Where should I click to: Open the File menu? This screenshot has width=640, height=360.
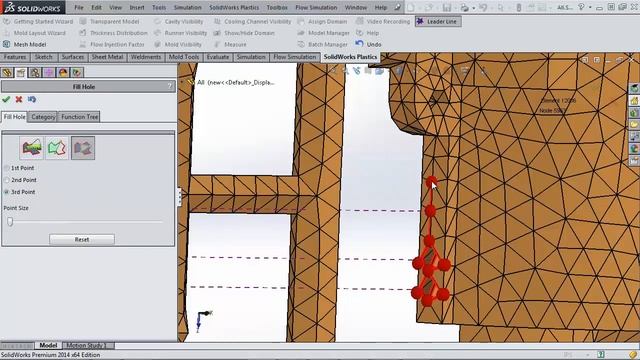pos(79,7)
